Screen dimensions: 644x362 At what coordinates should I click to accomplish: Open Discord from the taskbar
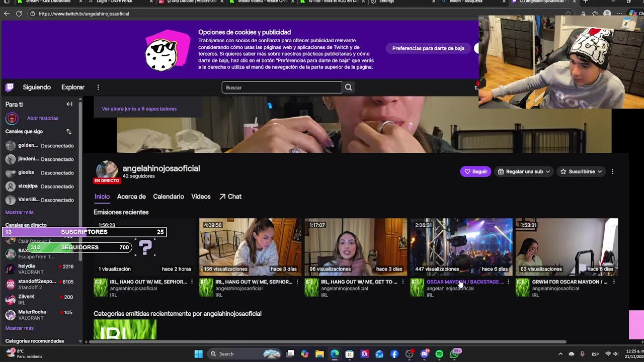424,354
